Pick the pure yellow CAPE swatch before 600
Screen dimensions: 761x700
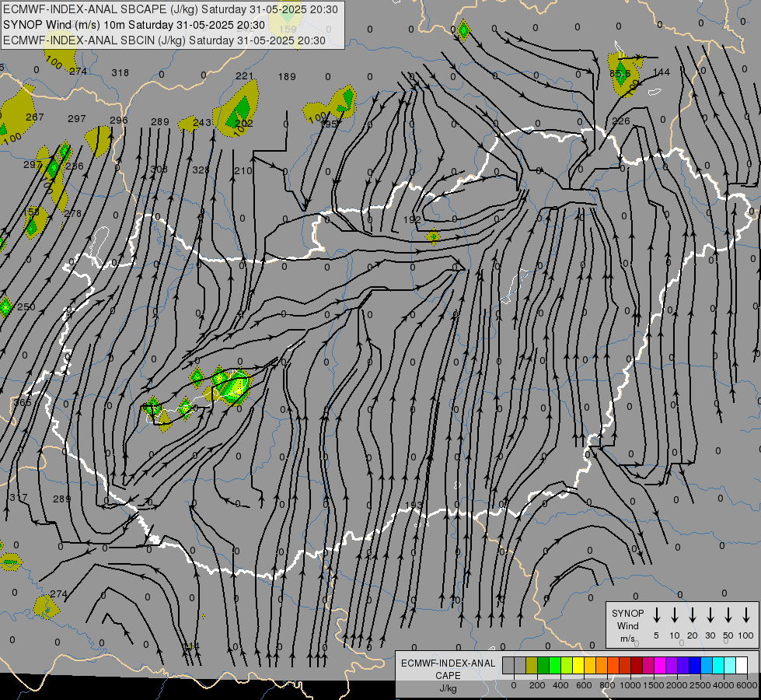578,665
